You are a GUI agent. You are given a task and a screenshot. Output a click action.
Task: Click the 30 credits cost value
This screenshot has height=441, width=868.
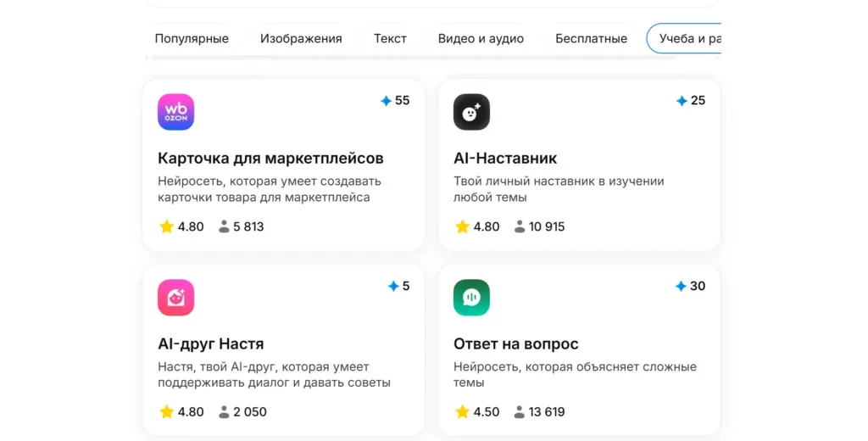pos(698,287)
